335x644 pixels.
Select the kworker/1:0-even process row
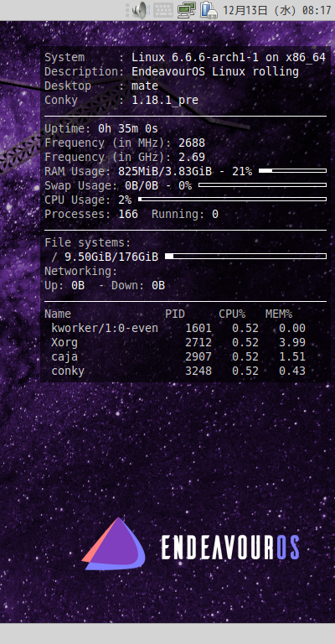(x=178, y=328)
